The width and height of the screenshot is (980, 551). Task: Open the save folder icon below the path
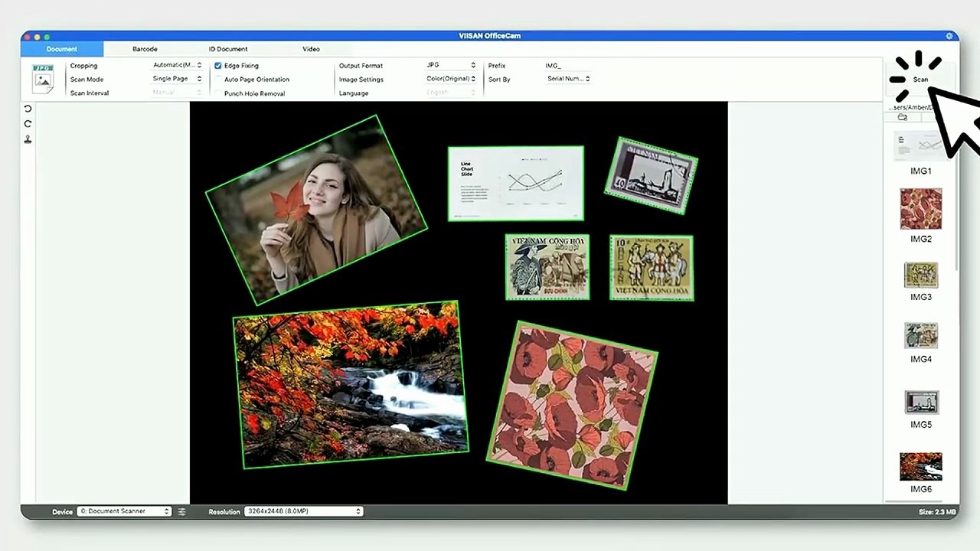903,117
